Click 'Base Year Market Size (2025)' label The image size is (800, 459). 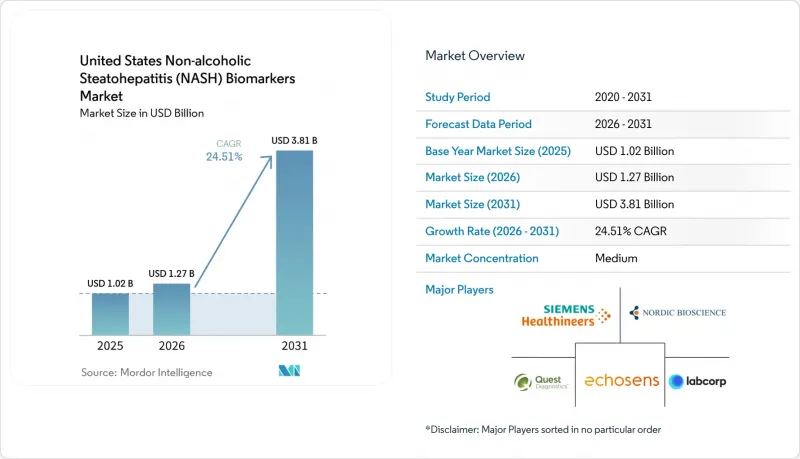point(498,151)
